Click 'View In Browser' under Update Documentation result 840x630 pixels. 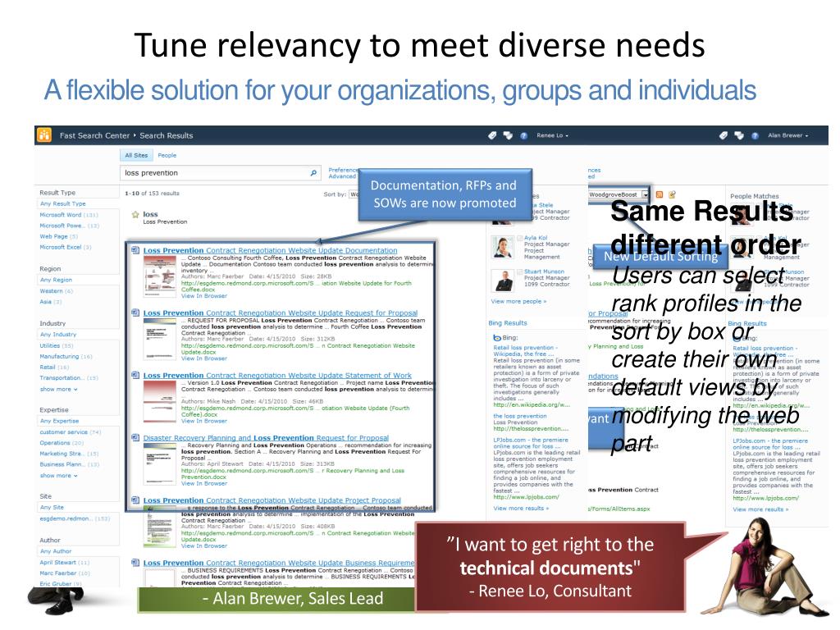click(x=204, y=295)
